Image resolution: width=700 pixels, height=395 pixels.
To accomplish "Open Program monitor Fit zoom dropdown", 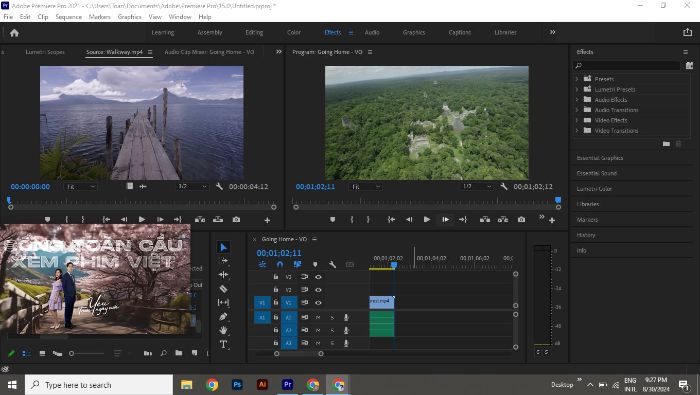I will [x=365, y=187].
